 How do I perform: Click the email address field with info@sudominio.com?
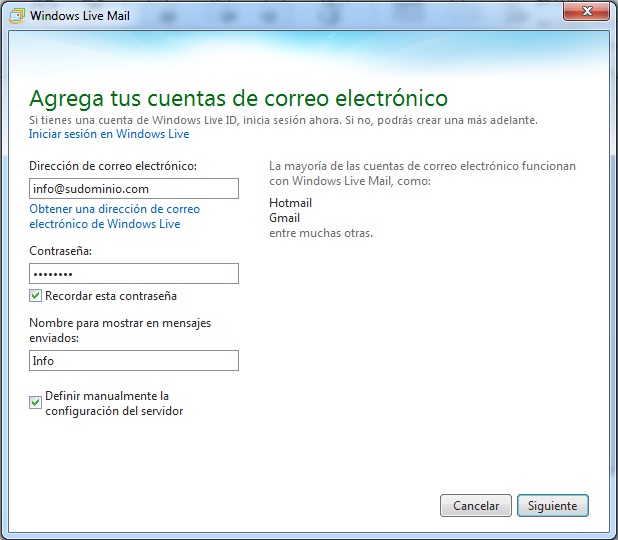tap(134, 188)
